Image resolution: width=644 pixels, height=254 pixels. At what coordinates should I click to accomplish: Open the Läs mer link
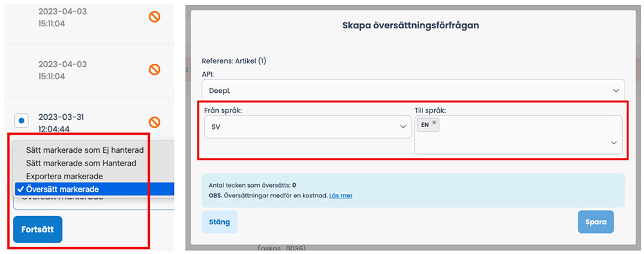(x=341, y=195)
